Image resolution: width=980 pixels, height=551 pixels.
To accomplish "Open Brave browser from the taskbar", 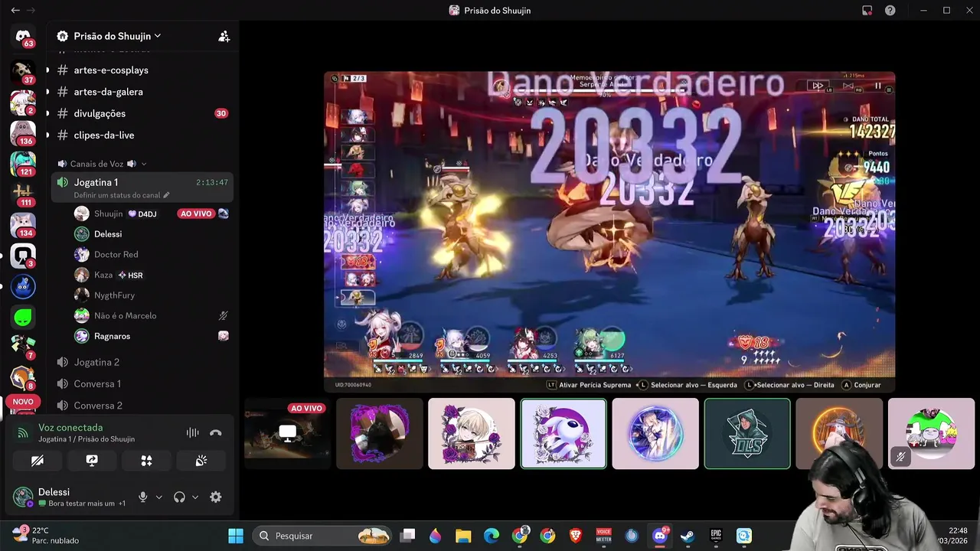I will point(576,536).
